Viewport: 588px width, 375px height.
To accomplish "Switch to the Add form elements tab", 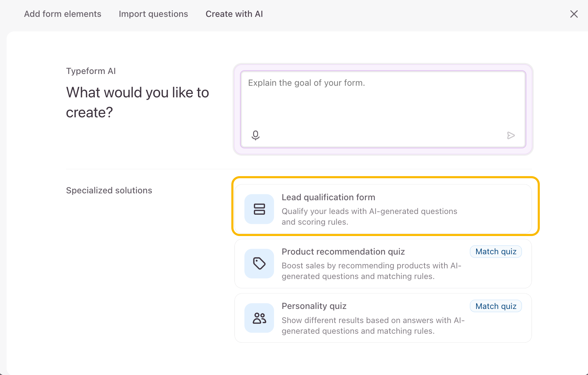I will pos(63,14).
